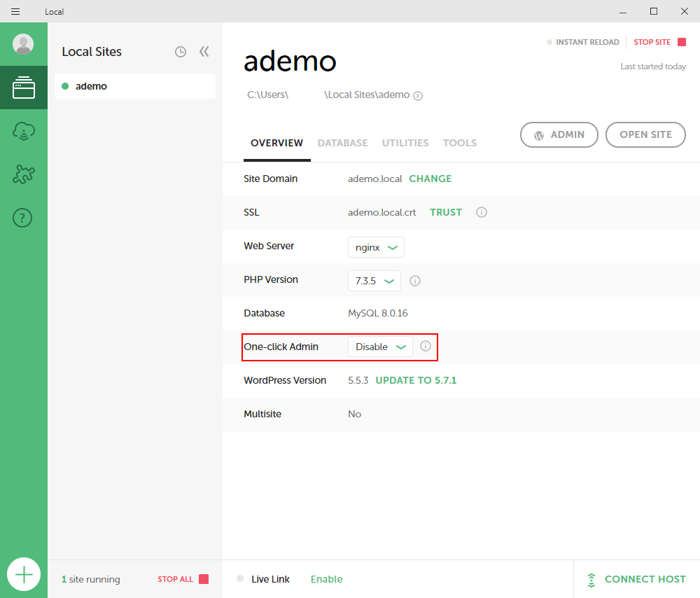Click the Local Sites heading
The image size is (700, 598).
click(x=92, y=52)
